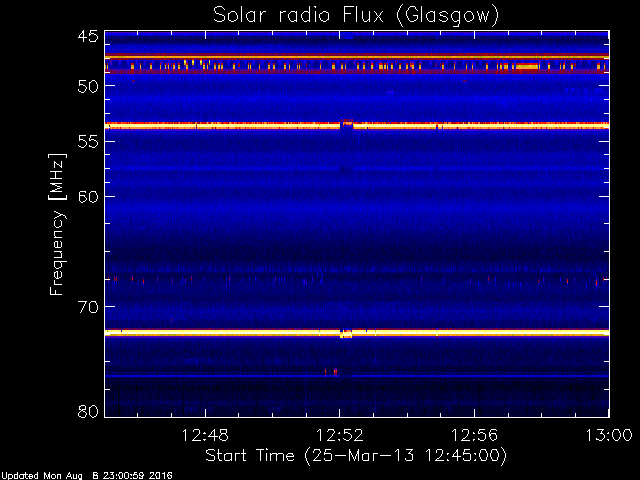Click the orange band near 47 MHz
The width and height of the screenshot is (640, 480).
(x=357, y=56)
